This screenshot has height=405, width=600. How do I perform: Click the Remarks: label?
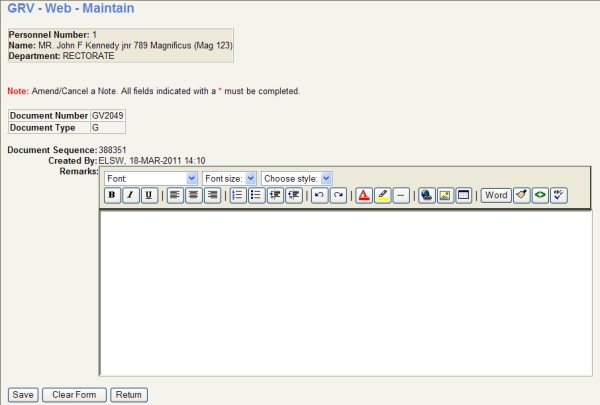pyautogui.click(x=79, y=171)
